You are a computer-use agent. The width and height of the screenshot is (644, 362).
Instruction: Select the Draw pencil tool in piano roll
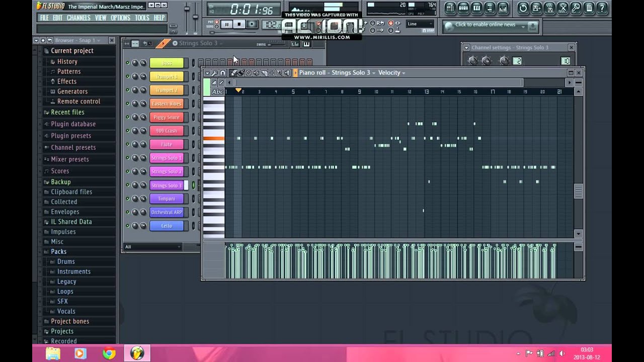click(x=233, y=73)
